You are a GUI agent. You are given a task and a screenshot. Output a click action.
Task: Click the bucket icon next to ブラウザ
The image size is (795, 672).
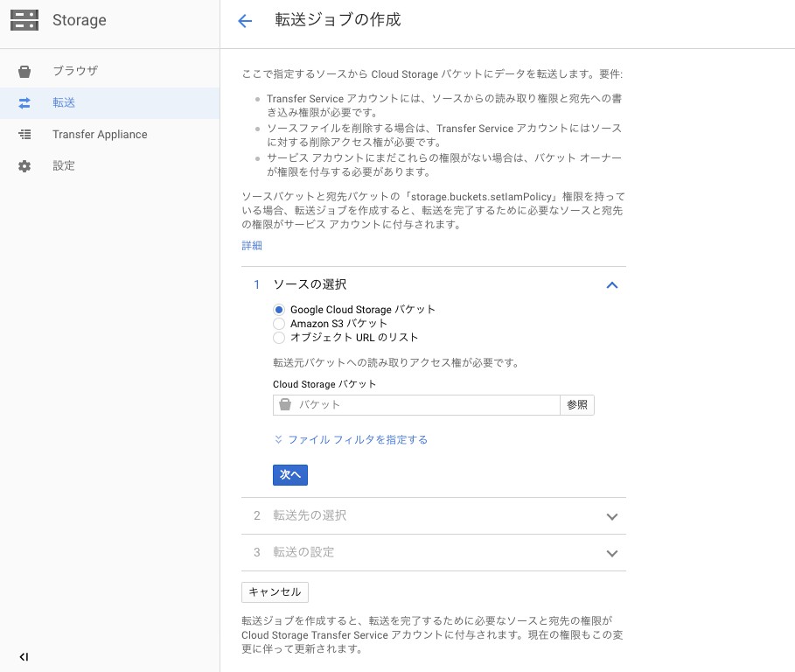pos(24,72)
